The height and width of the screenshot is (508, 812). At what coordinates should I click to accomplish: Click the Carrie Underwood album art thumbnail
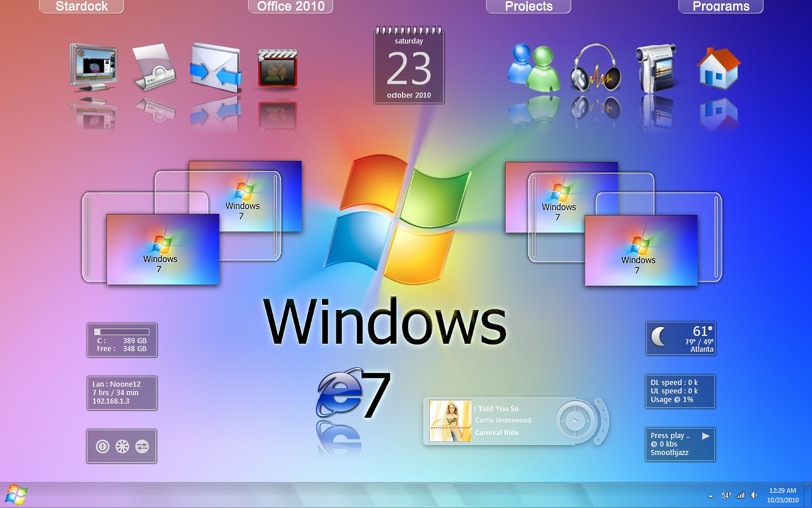pyautogui.click(x=450, y=421)
